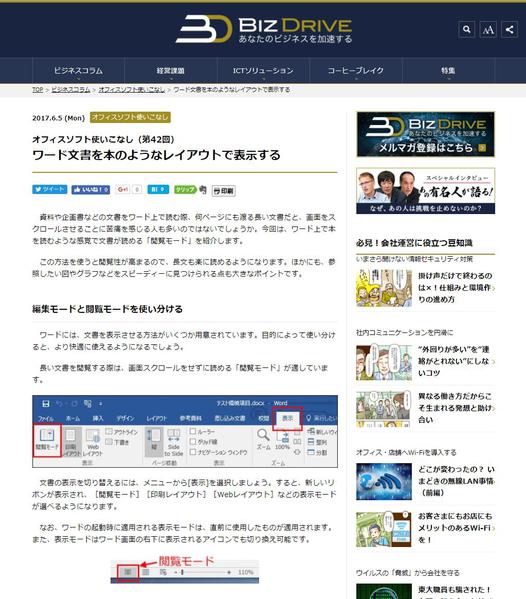Click 印刷レイアウト icon in Word ribbon screenshot
Viewport: 526px width, 599px height.
click(71, 442)
